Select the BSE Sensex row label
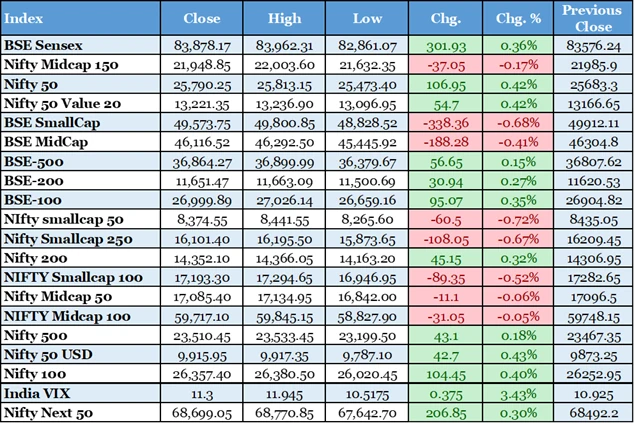This screenshot has height=423, width=634. click(44, 45)
